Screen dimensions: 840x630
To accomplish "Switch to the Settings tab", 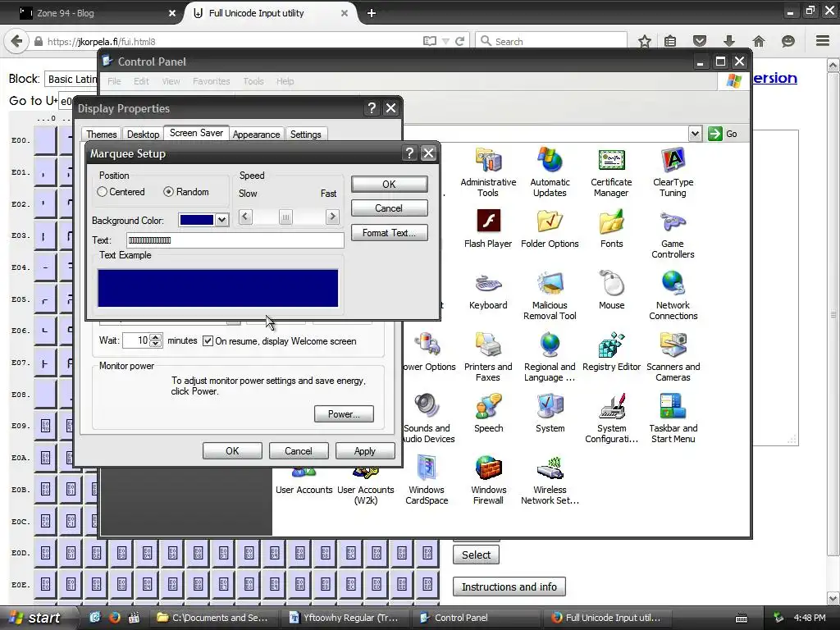I will point(305,135).
